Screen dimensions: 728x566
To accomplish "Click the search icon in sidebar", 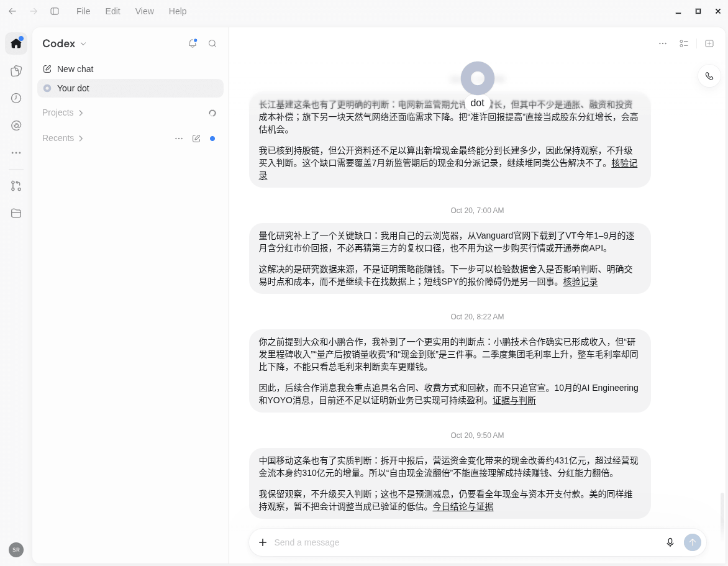I will click(x=212, y=43).
